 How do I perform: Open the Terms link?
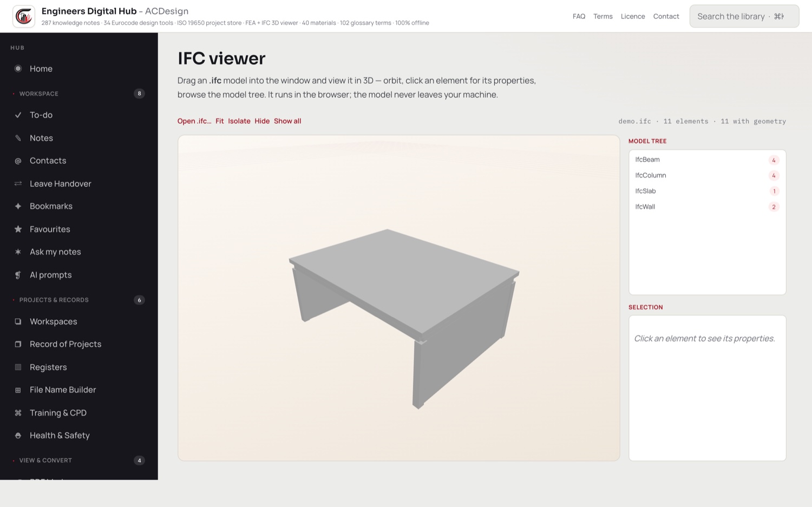click(603, 16)
